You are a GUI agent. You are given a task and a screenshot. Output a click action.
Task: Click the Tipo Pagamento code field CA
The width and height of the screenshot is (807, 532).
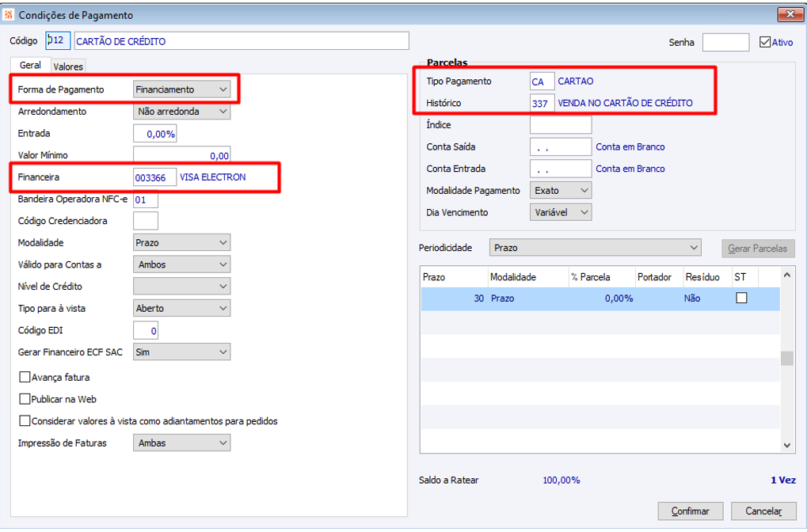pyautogui.click(x=542, y=82)
